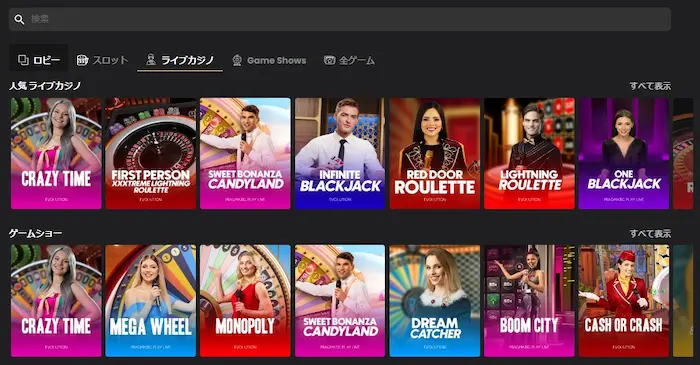700x365 pixels.
Task: Switch to the スロット tab
Action: pos(102,60)
